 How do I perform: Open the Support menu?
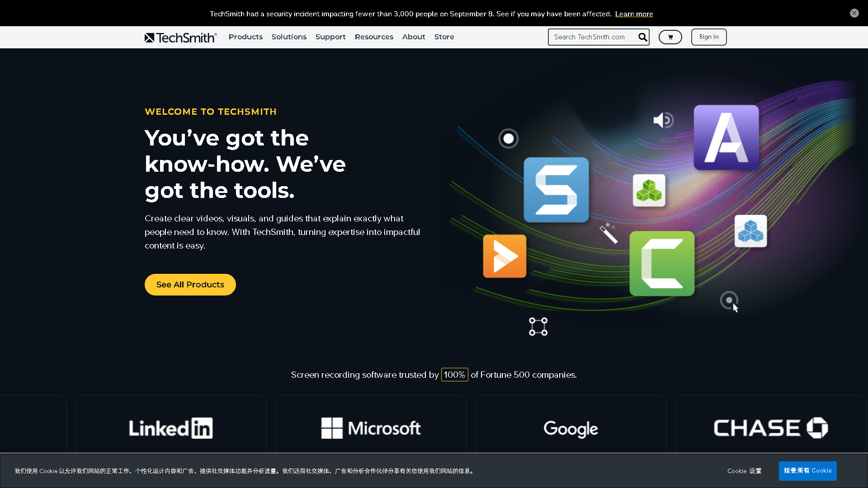pos(330,37)
